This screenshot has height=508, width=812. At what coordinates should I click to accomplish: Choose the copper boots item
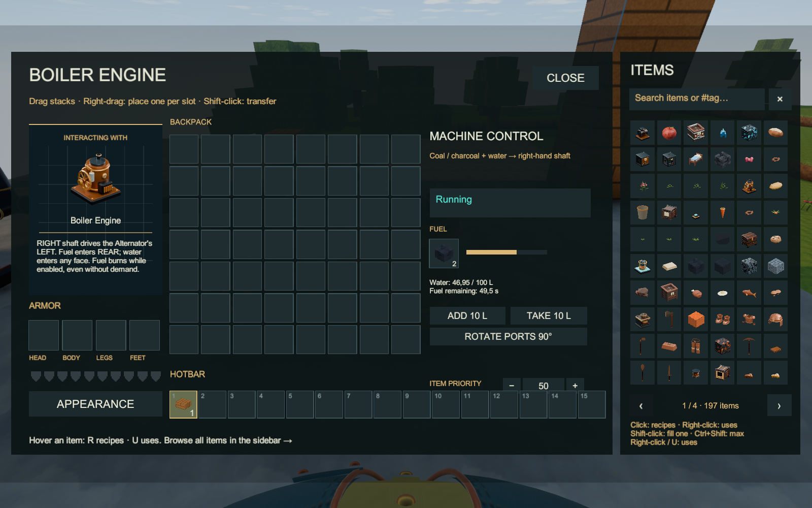click(x=722, y=320)
